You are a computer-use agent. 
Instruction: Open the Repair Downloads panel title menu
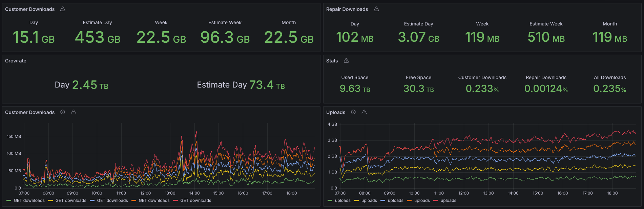[347, 9]
